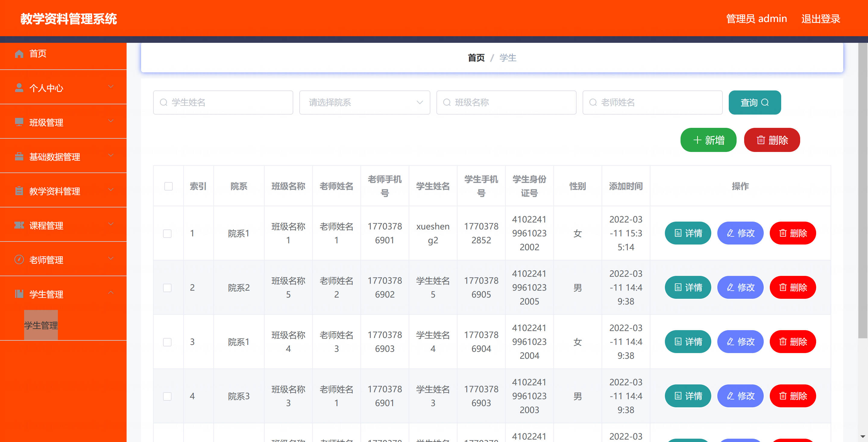Click 首页 in the breadcrumb
Image resolution: width=868 pixels, height=442 pixels.
click(x=476, y=58)
